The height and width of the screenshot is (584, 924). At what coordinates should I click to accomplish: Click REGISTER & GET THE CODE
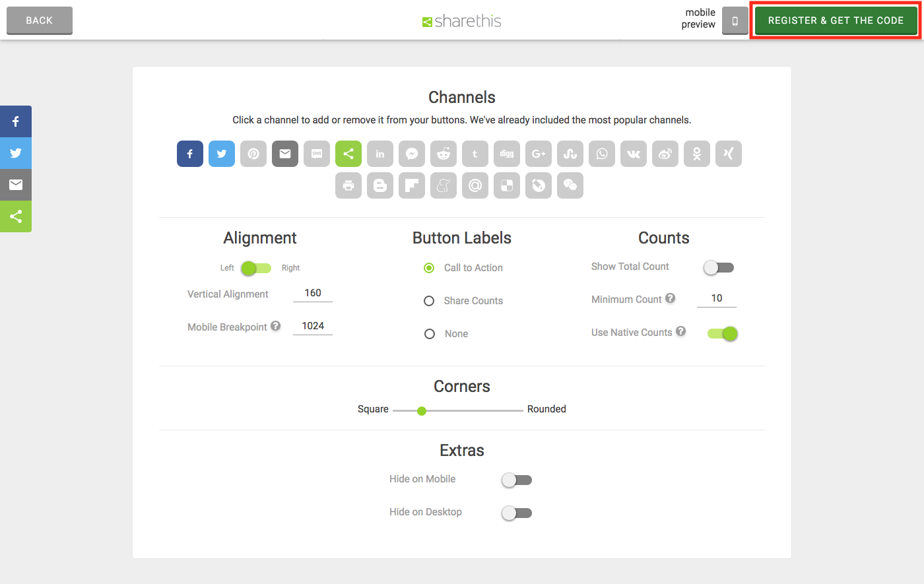[x=836, y=20]
